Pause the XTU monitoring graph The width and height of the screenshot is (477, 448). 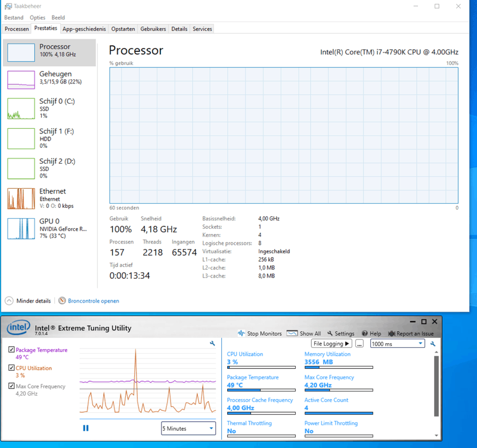pos(86,428)
